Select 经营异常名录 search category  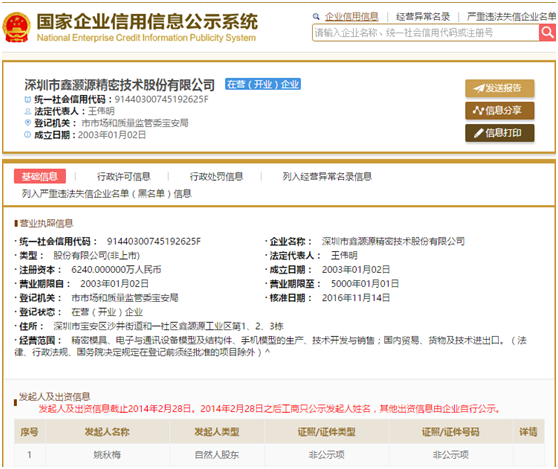423,16
